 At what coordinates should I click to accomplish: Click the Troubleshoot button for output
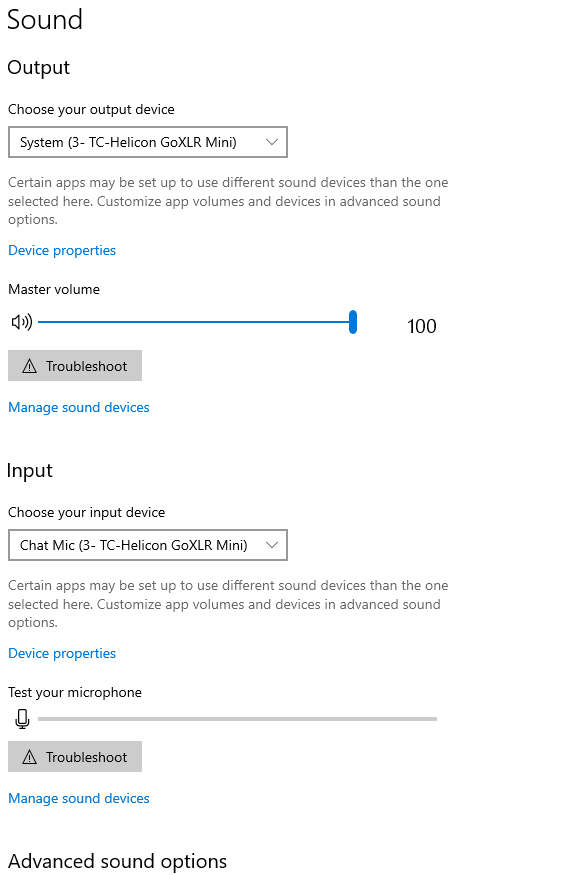[75, 366]
